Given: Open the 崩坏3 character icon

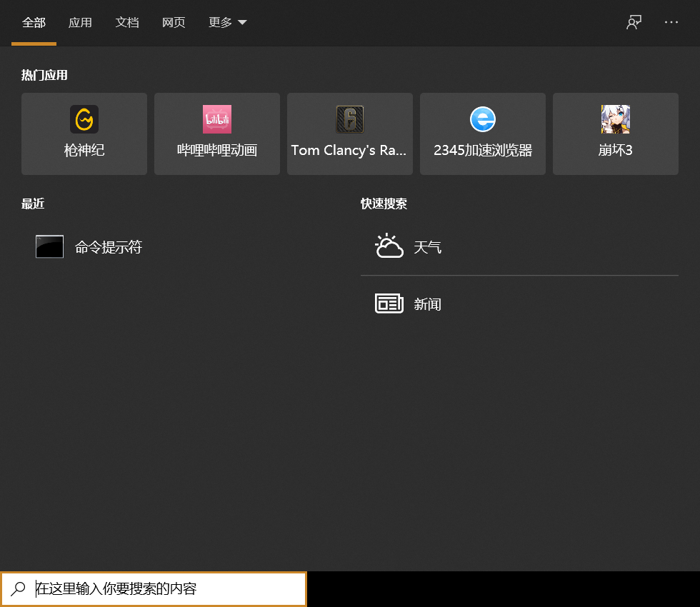Looking at the screenshot, I should pyautogui.click(x=615, y=119).
